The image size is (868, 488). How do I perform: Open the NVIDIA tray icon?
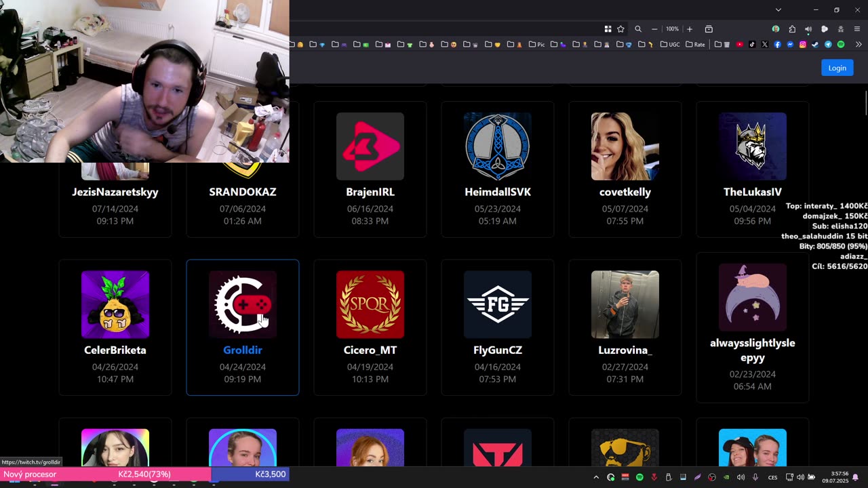(x=726, y=477)
